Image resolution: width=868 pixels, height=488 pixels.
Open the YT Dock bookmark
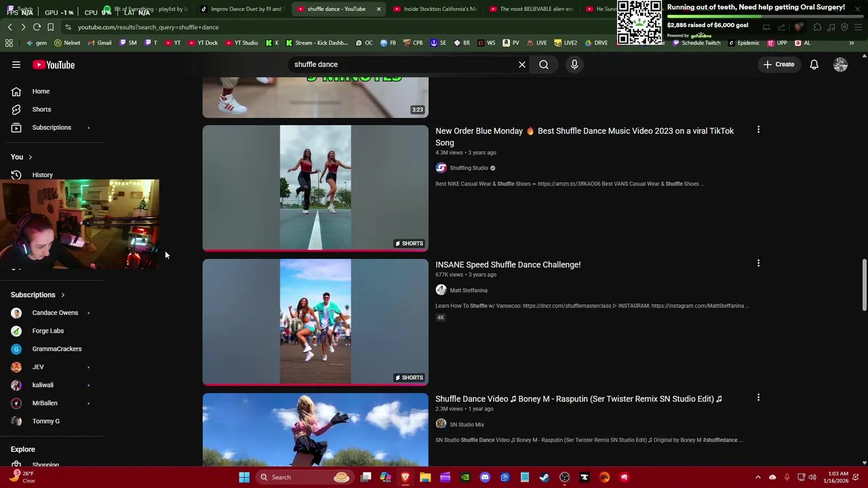pos(203,43)
